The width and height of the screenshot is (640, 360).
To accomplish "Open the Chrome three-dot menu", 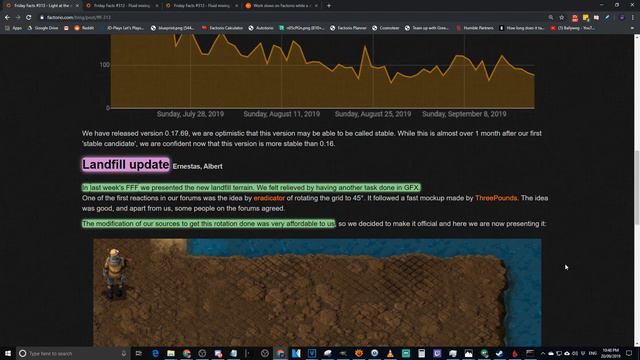I will [x=633, y=18].
